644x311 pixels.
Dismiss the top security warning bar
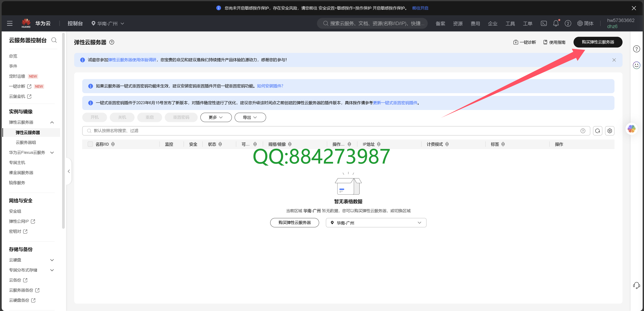tap(634, 8)
